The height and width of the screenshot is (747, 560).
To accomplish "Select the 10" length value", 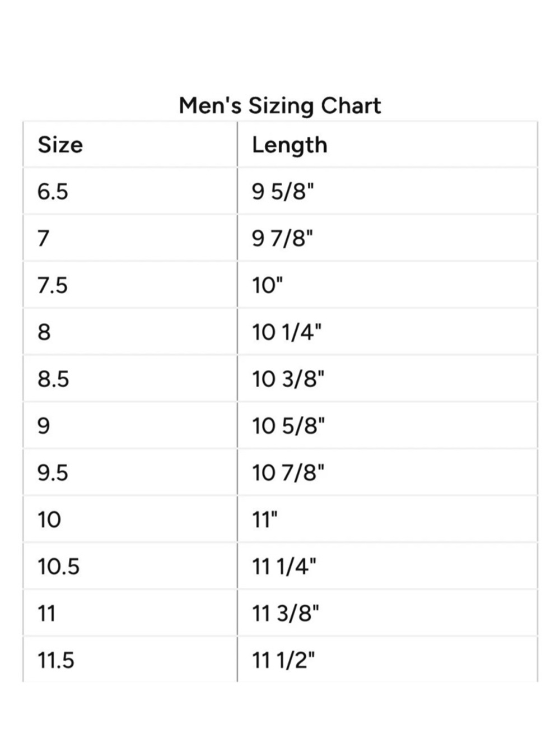I will 267,285.
